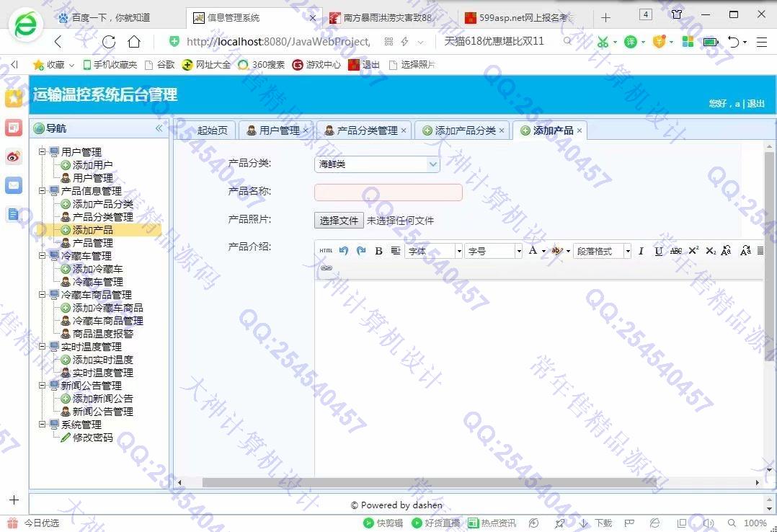Click 下载 downloads in status bar

click(596, 523)
